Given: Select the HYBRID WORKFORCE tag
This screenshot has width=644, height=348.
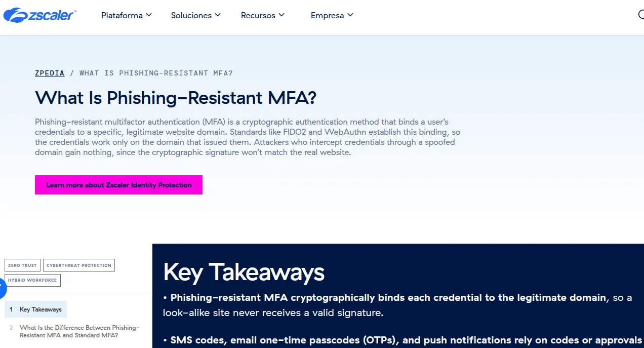Looking at the screenshot, I should tap(32, 280).
